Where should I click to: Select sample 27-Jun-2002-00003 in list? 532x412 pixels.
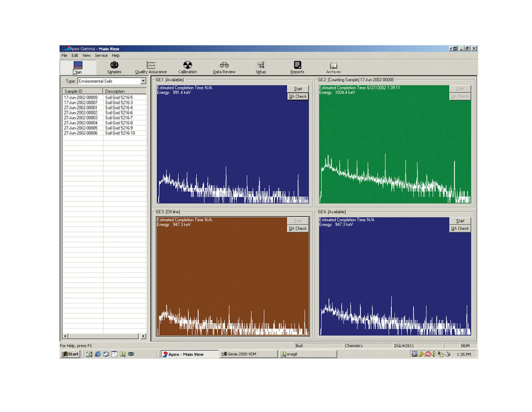pos(81,118)
